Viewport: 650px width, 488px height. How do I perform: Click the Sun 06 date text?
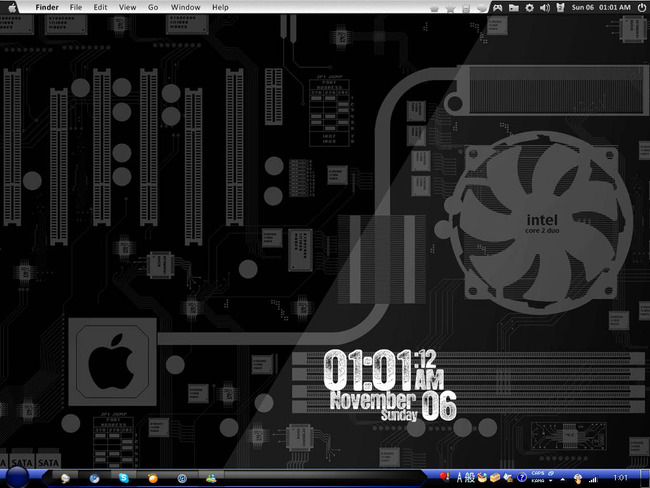[x=582, y=7]
